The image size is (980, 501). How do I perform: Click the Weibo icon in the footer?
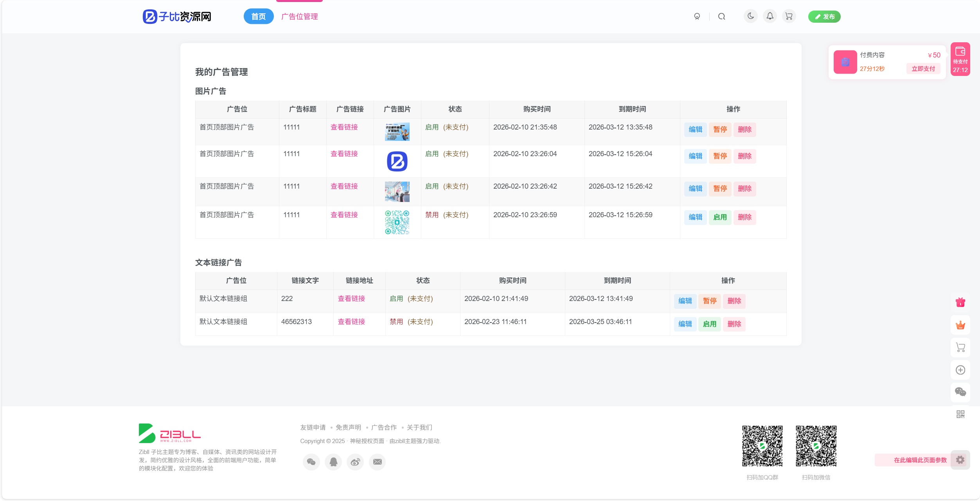pos(355,462)
